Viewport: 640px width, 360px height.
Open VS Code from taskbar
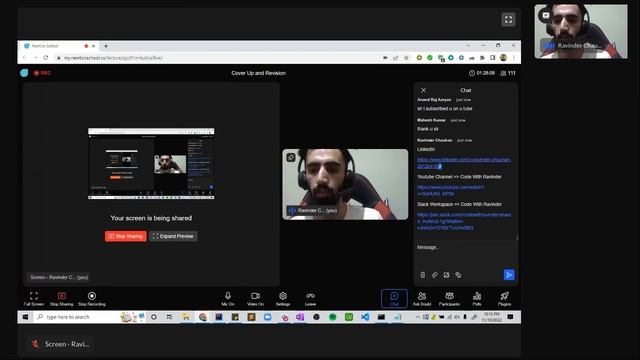click(x=365, y=317)
